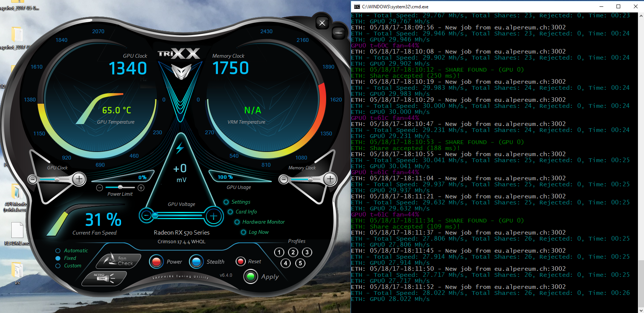
Task: Open README.md file on desktop
Action: (x=17, y=234)
